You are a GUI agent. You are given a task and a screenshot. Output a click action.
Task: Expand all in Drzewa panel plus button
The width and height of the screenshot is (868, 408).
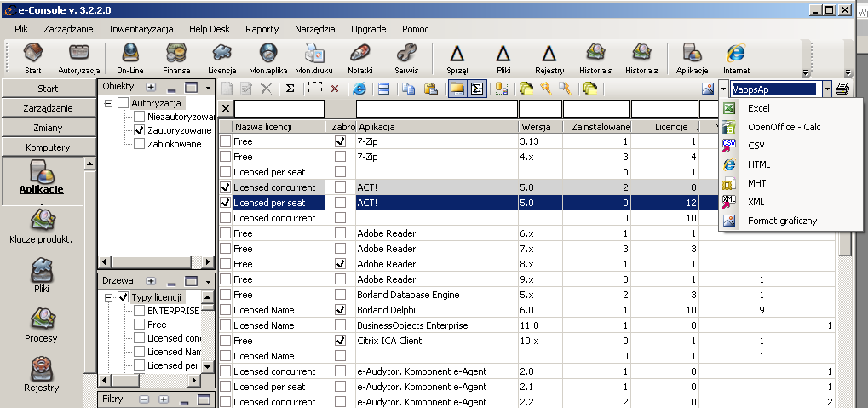[151, 281]
